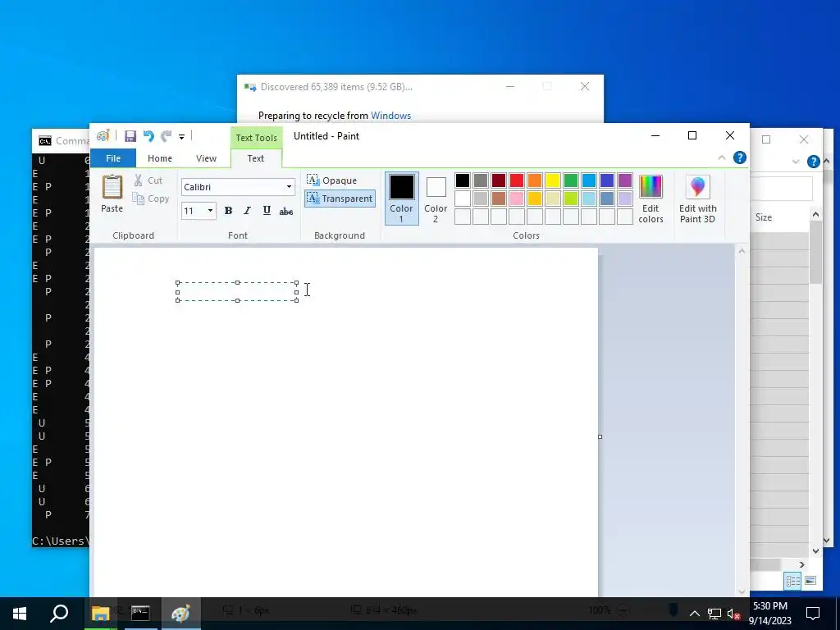
Task: Click the Cut button
Action: tap(148, 180)
